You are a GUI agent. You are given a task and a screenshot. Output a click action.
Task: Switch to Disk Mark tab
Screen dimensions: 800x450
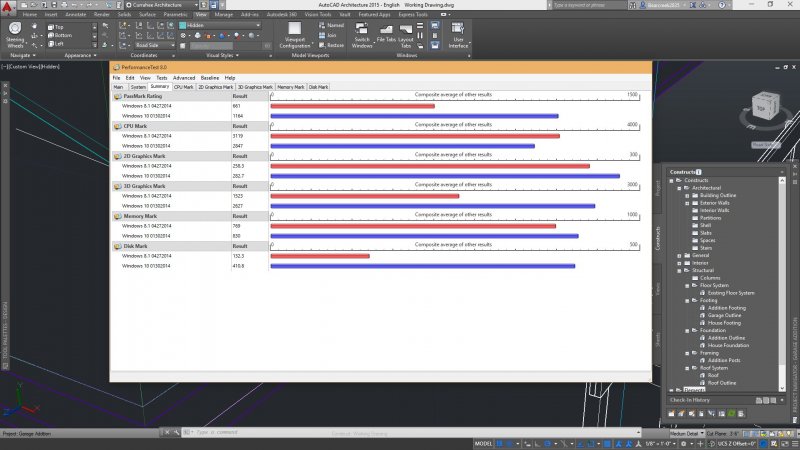pyautogui.click(x=318, y=87)
